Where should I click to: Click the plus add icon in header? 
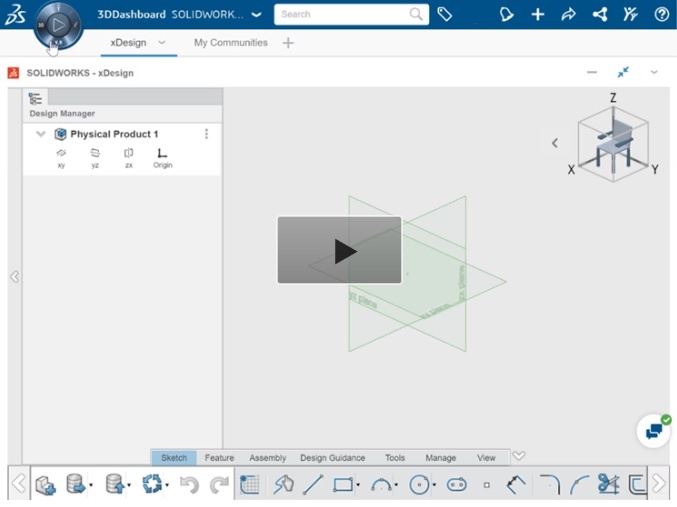click(x=538, y=14)
